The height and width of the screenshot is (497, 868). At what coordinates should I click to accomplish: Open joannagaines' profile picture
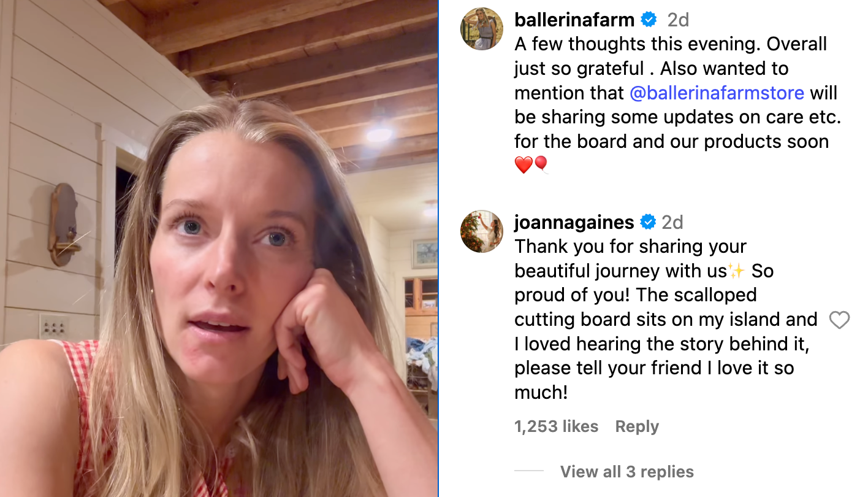(481, 231)
